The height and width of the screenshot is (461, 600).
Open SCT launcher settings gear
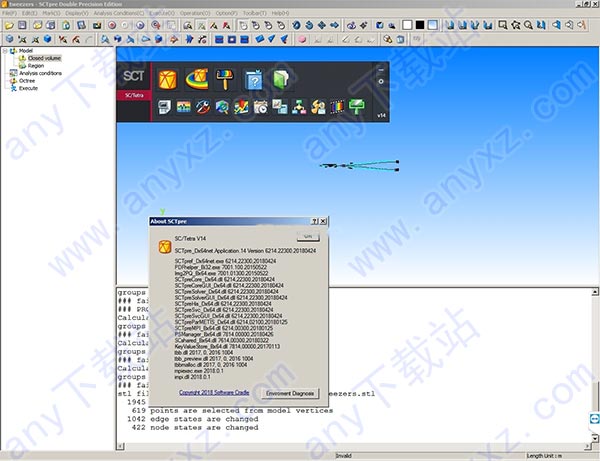(x=381, y=81)
